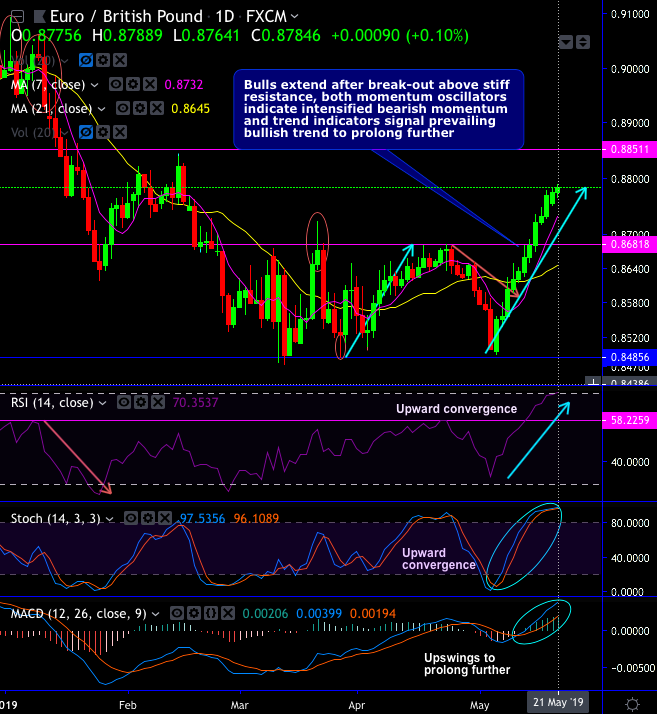This screenshot has width=657, height=714.
Task: Open the FXCM source dropdown chevron
Action: pyautogui.click(x=295, y=17)
